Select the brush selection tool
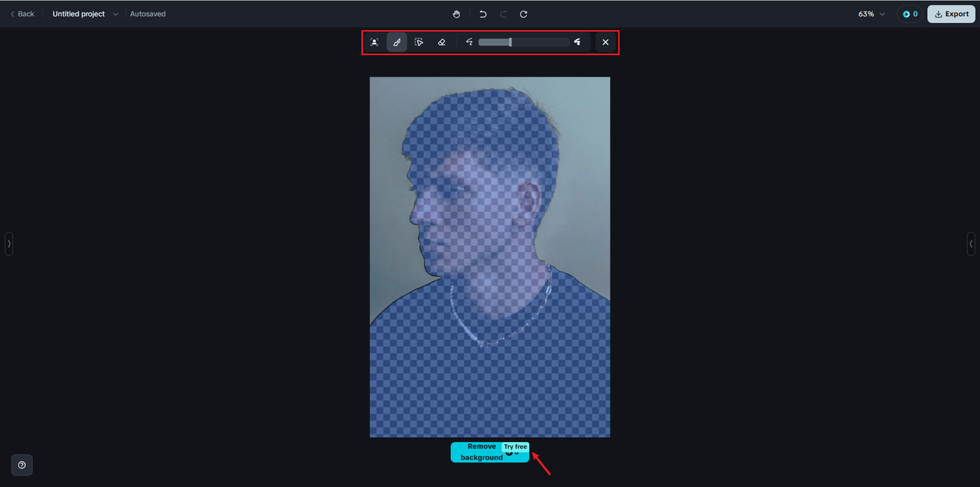The height and width of the screenshot is (487, 980). click(x=397, y=42)
